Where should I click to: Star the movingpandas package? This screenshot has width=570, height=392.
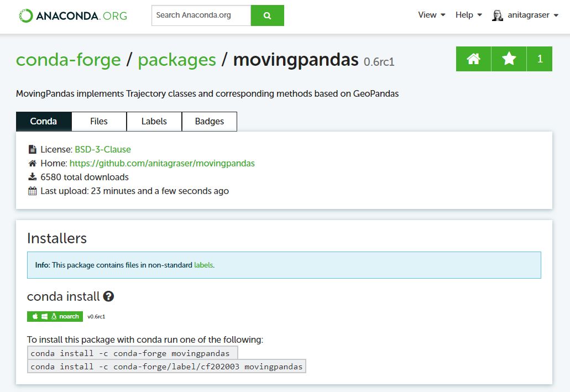coord(509,59)
